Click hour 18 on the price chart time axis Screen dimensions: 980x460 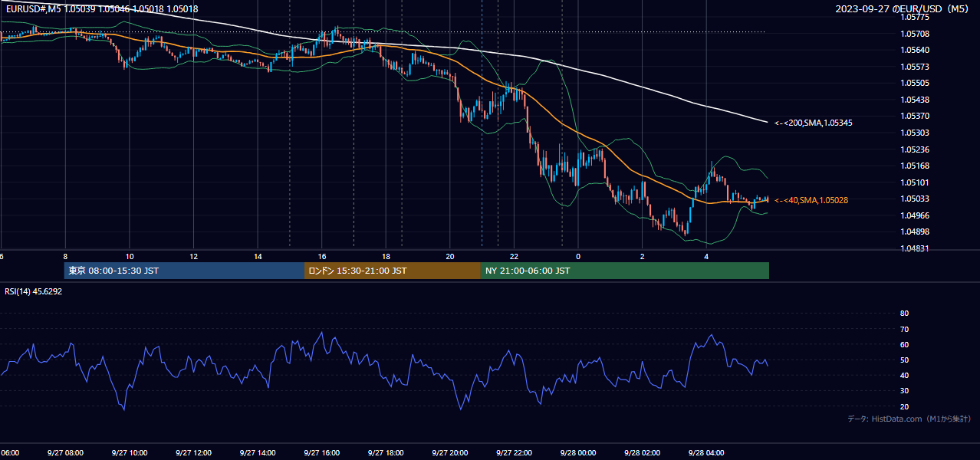tap(386, 256)
